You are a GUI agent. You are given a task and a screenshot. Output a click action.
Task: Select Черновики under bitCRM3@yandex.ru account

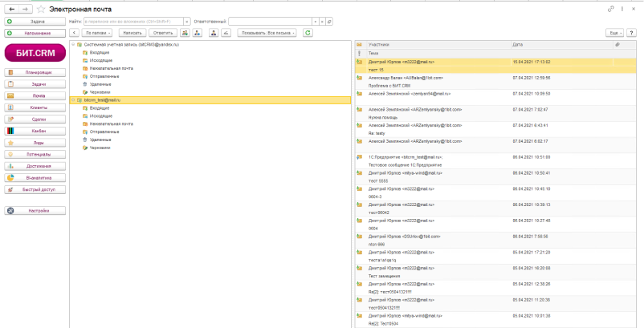(x=100, y=92)
